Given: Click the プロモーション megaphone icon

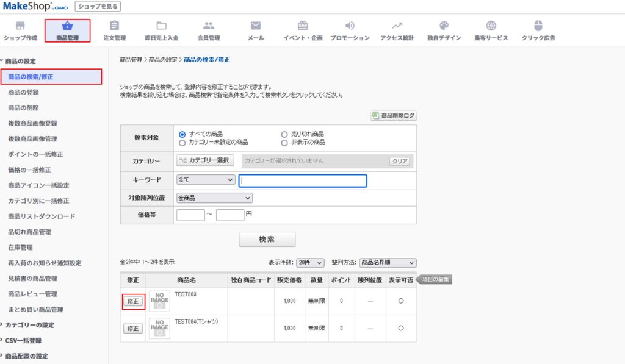Looking at the screenshot, I should (x=350, y=26).
